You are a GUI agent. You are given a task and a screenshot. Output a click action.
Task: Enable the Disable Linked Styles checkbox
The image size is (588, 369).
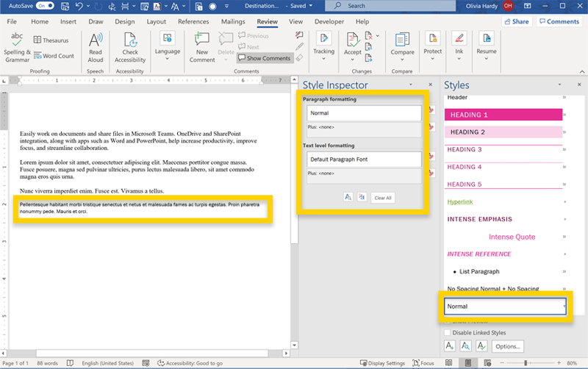448,332
